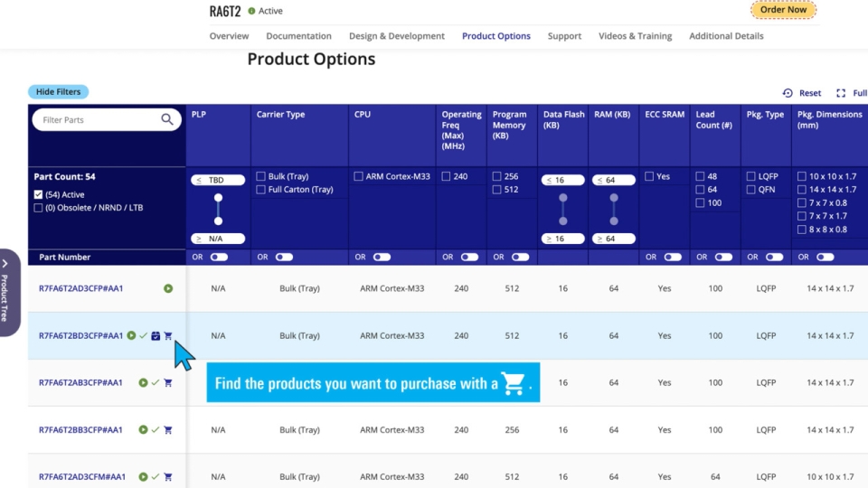Expand the Product Tree side panel
Image resolution: width=868 pixels, height=488 pixels.
pos(5,293)
